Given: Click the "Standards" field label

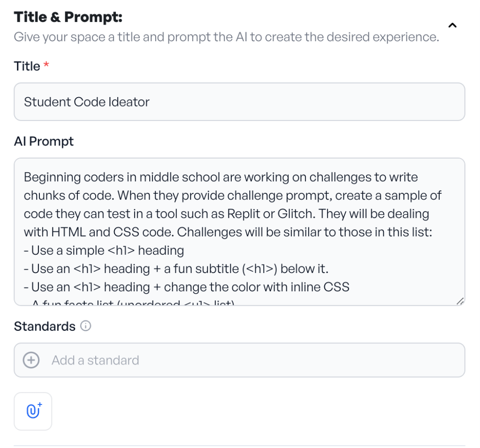Looking at the screenshot, I should pyautogui.click(x=45, y=326).
